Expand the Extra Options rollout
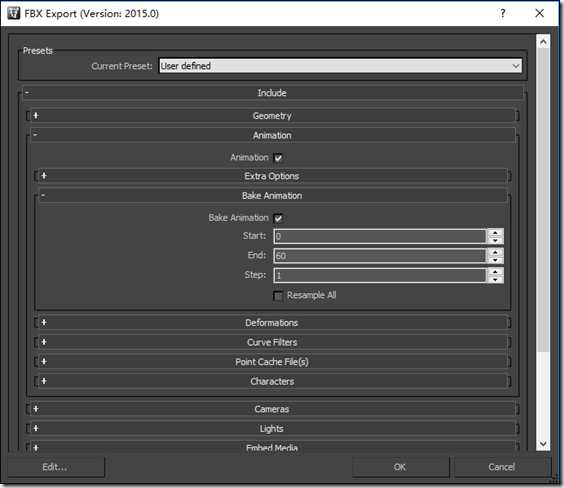The width and height of the screenshot is (564, 488). (273, 176)
